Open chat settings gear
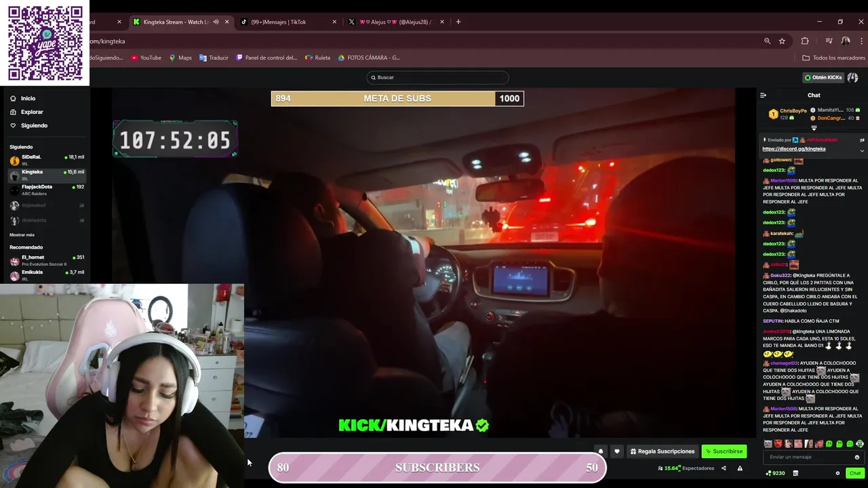868x488 pixels. point(837,473)
